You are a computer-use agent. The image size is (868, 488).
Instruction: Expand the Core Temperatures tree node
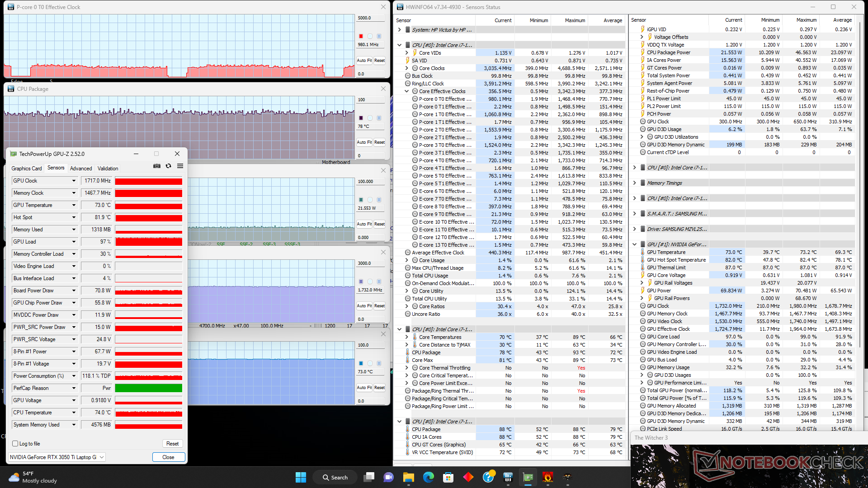tap(406, 337)
